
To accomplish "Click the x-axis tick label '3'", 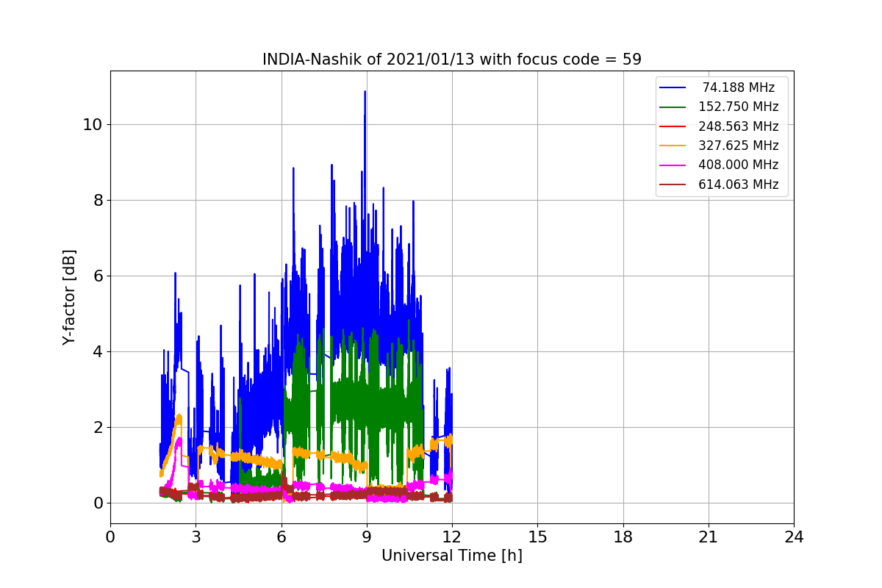I will pos(196,537).
